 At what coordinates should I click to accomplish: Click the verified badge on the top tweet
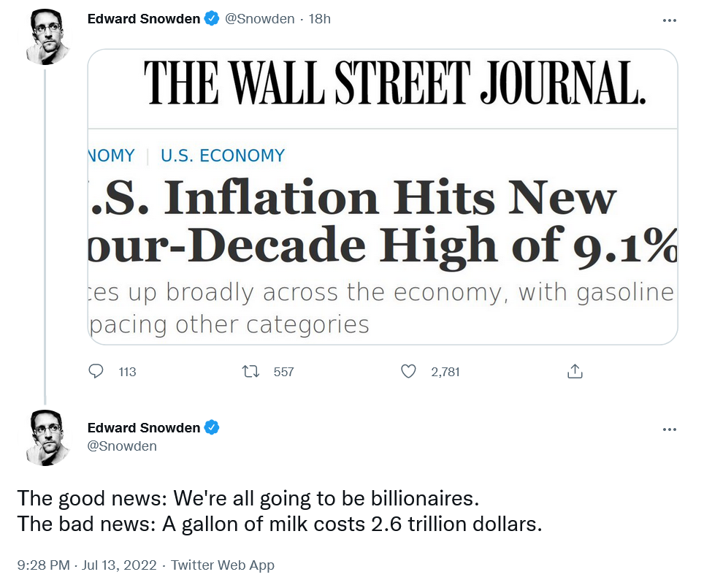212,19
